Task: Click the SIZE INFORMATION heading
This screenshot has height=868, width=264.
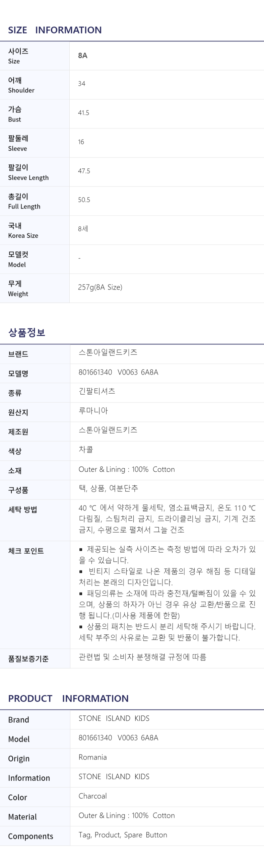Action: coord(55,30)
